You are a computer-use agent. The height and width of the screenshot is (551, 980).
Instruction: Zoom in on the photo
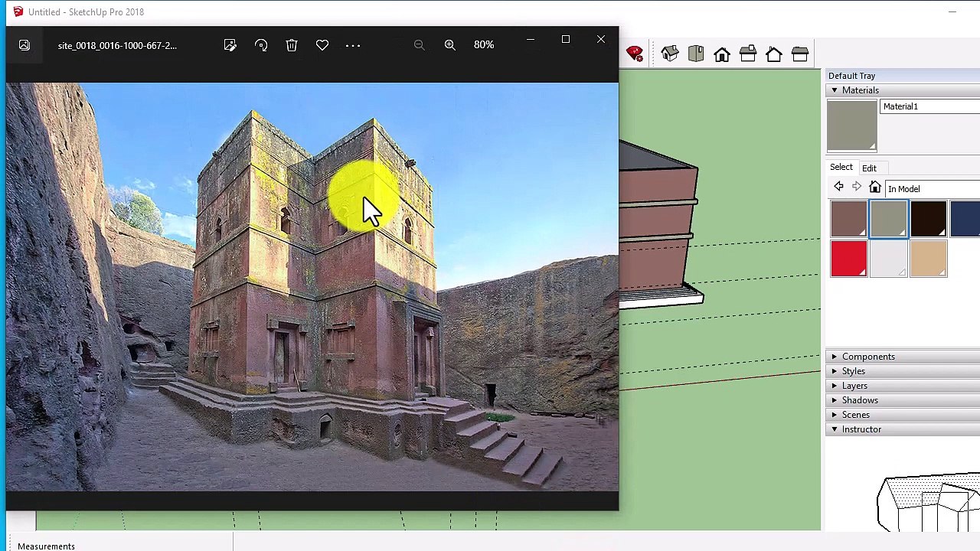coord(450,45)
